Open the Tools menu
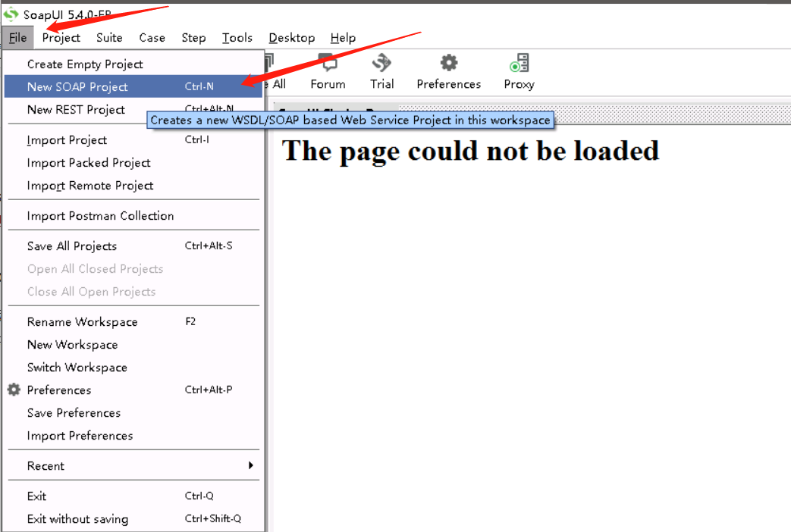Screen dimensions: 791x532 pyautogui.click(x=237, y=38)
